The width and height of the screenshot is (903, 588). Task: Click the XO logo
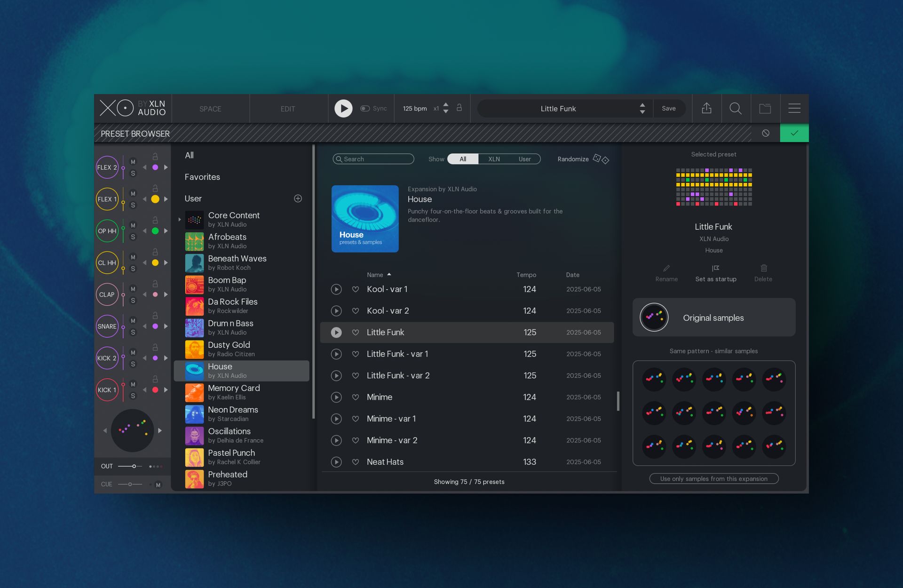click(x=117, y=108)
